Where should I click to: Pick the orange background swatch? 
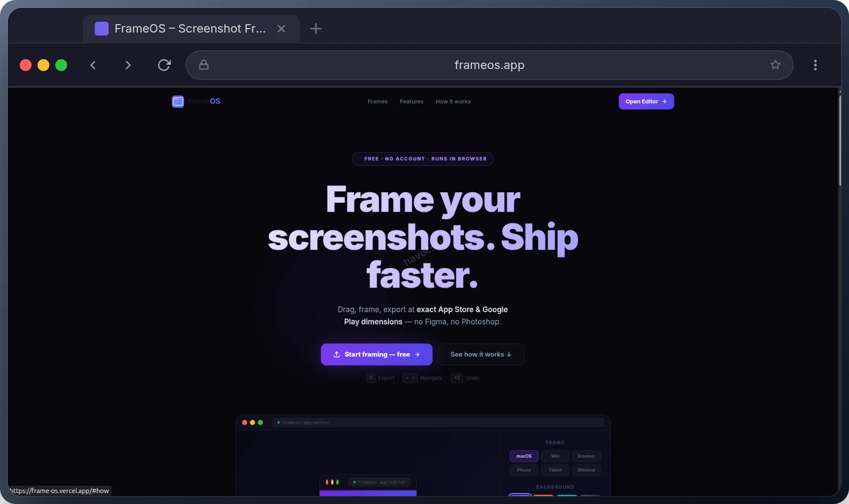click(x=544, y=496)
